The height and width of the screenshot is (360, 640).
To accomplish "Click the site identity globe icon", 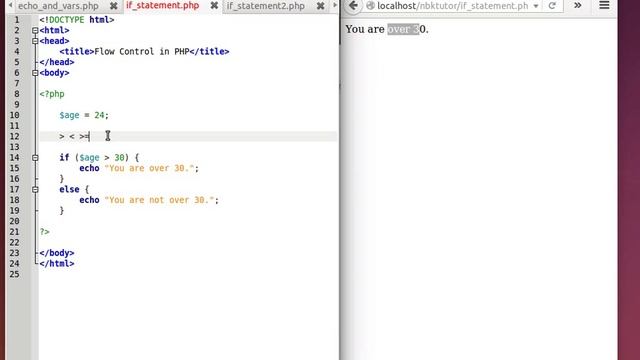I will (x=370, y=6).
